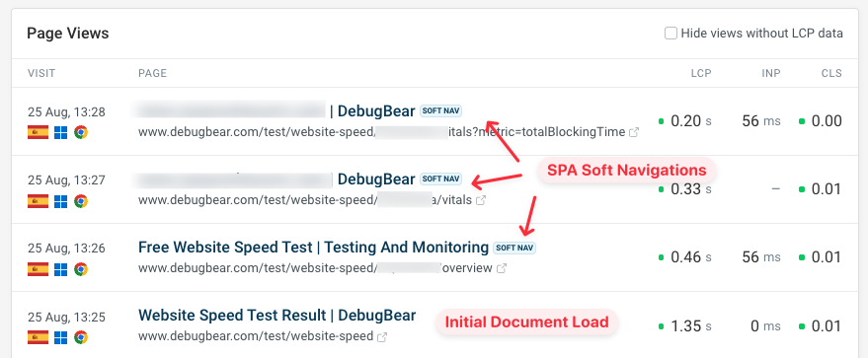Screen dimensions: 868x358
Task: Click INP value 0 ms
Action: point(765,326)
